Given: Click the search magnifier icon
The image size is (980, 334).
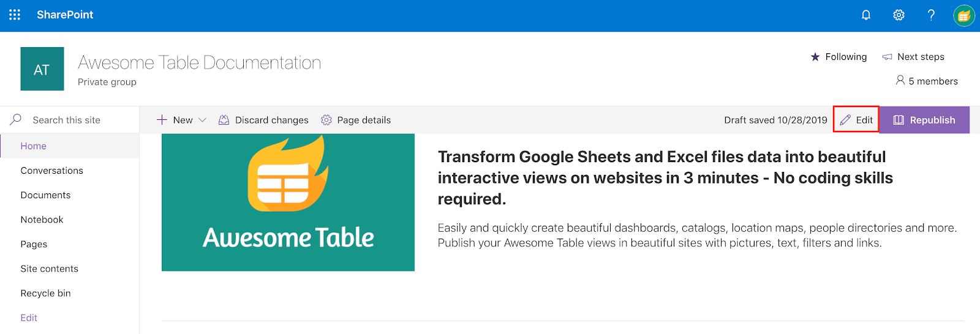Looking at the screenshot, I should click(16, 120).
